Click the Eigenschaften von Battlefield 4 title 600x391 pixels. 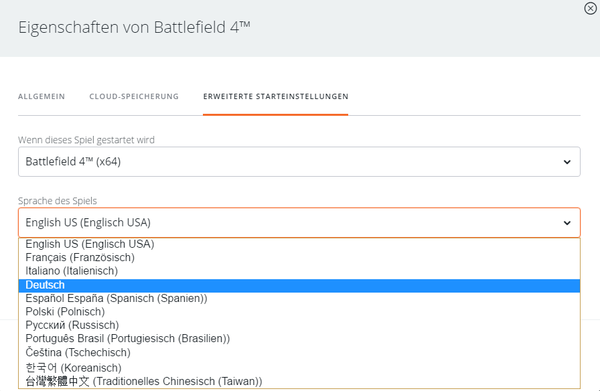click(134, 28)
